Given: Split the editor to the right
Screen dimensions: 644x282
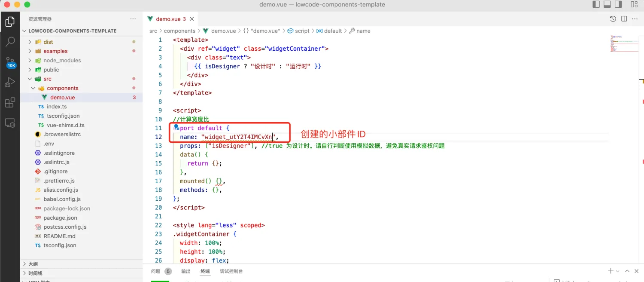Looking at the screenshot, I should pos(624,19).
